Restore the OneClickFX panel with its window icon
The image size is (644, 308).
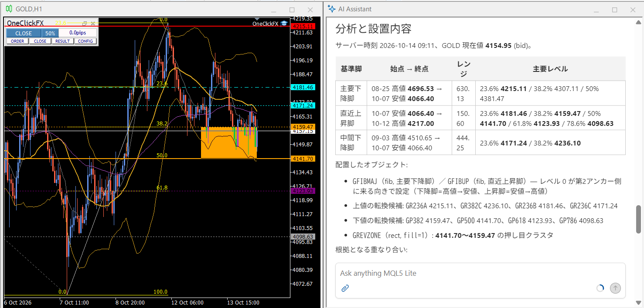[x=85, y=23]
